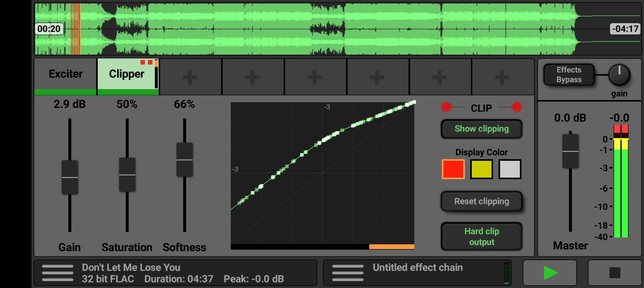Image resolution: width=644 pixels, height=288 pixels.
Task: Open the effect chain hamburger menu
Action: (348, 273)
